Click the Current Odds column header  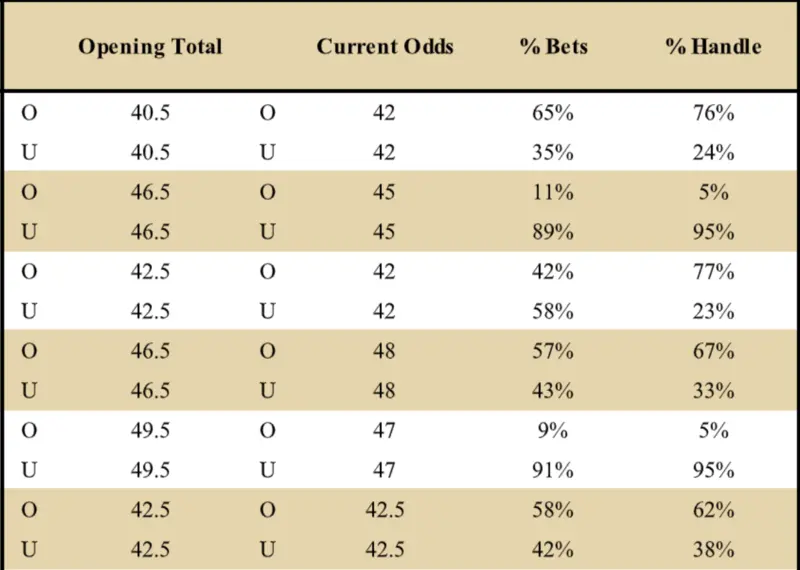384,47
